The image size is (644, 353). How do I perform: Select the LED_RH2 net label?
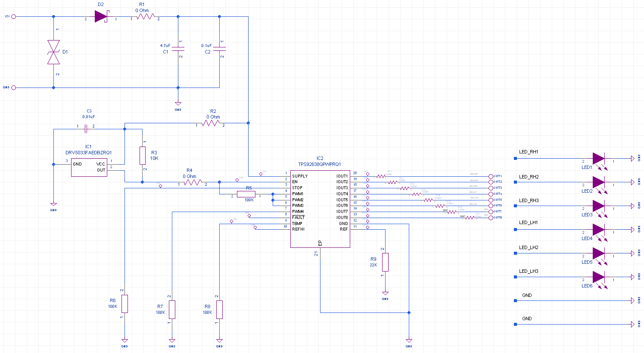click(x=529, y=177)
